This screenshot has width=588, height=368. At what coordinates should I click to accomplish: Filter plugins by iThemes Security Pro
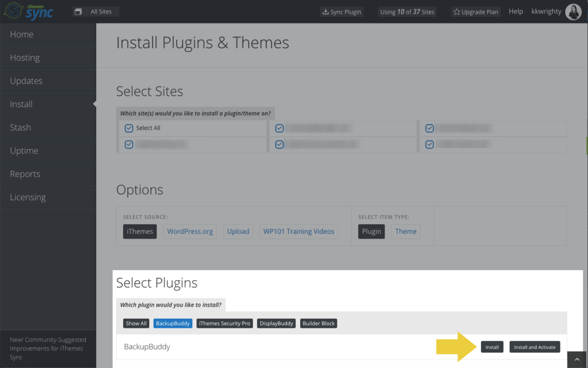pos(225,323)
